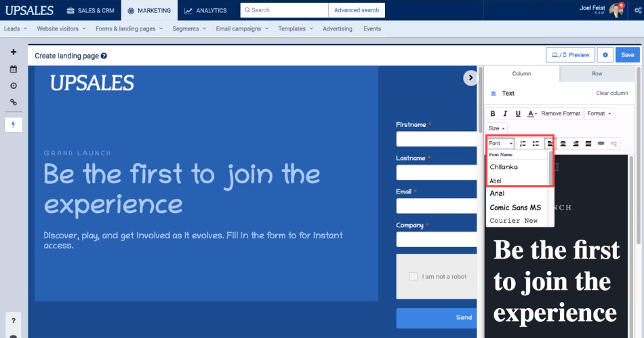
Task: Open the Analytics section
Action: (x=205, y=10)
